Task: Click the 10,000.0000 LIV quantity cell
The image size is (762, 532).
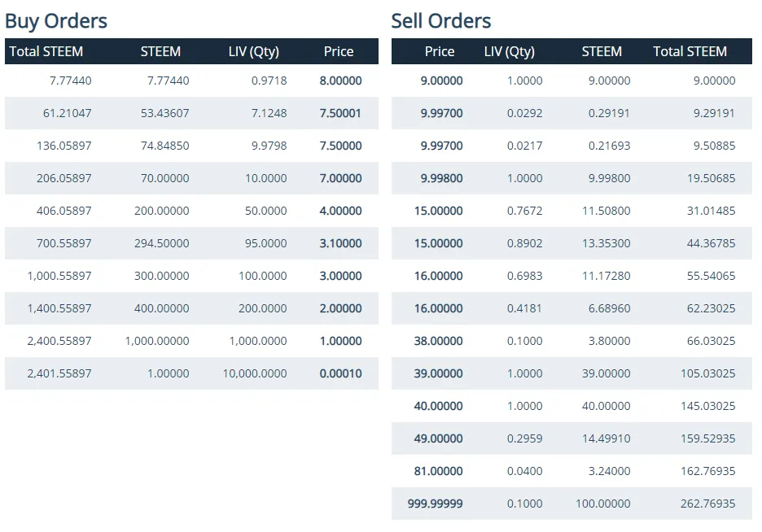Action: 255,373
